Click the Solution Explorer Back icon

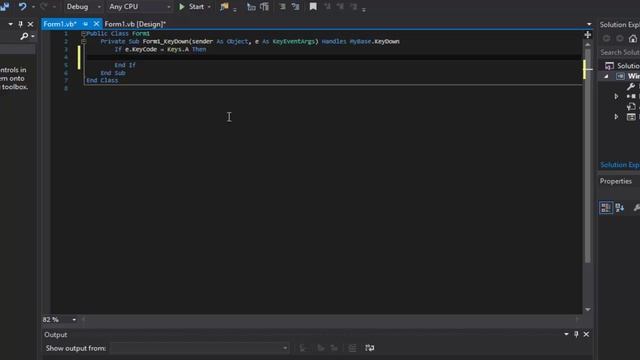click(x=607, y=39)
